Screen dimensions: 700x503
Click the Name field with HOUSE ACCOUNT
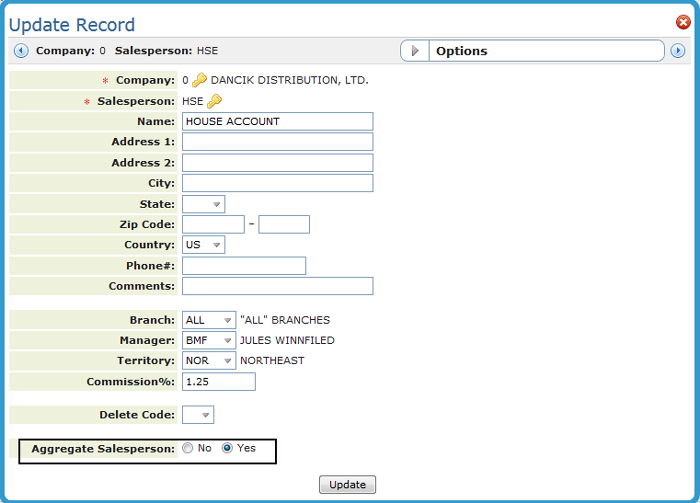(x=277, y=121)
